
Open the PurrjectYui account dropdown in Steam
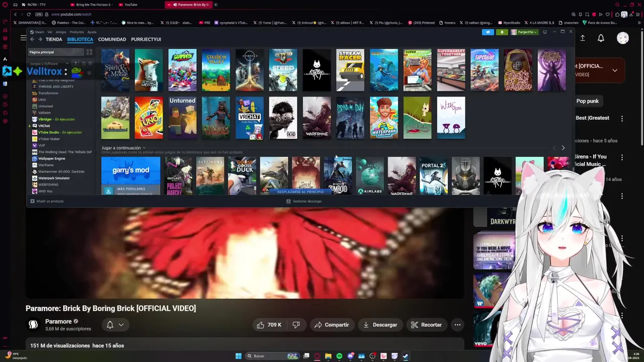click(525, 32)
